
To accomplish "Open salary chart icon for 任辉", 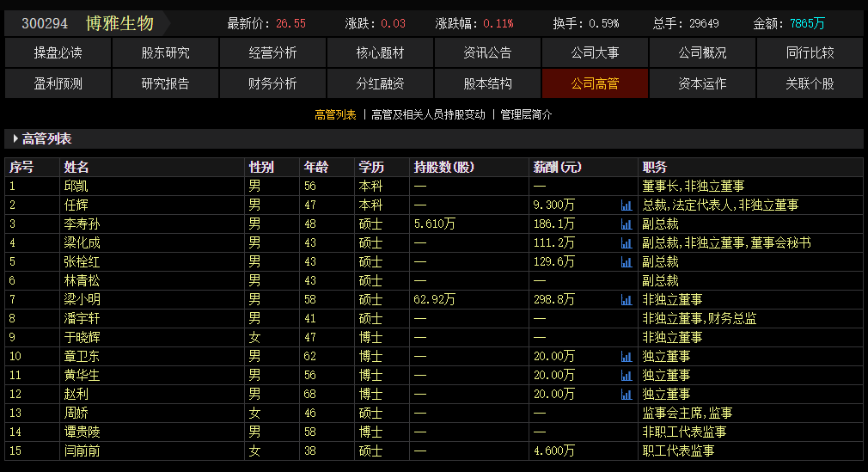I will pos(627,205).
